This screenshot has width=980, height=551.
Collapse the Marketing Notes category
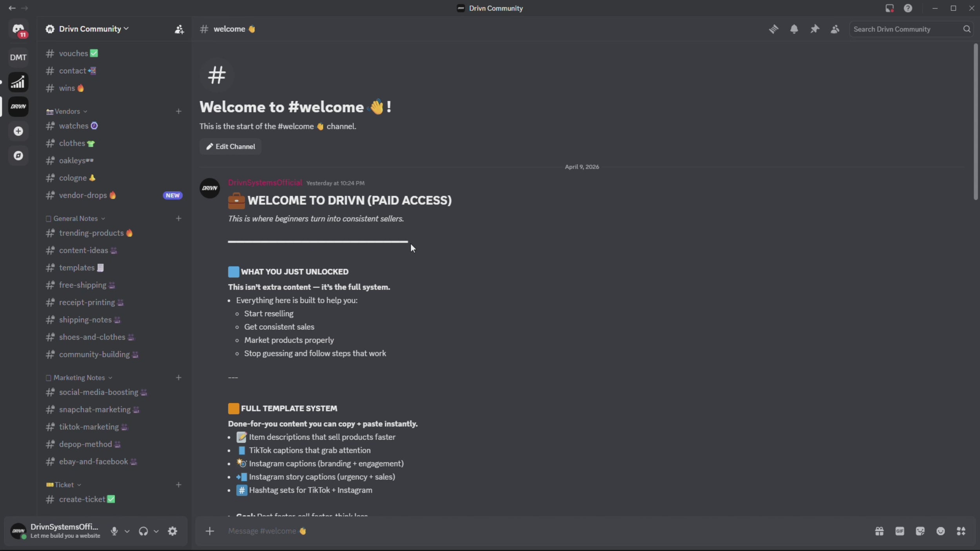tap(79, 378)
